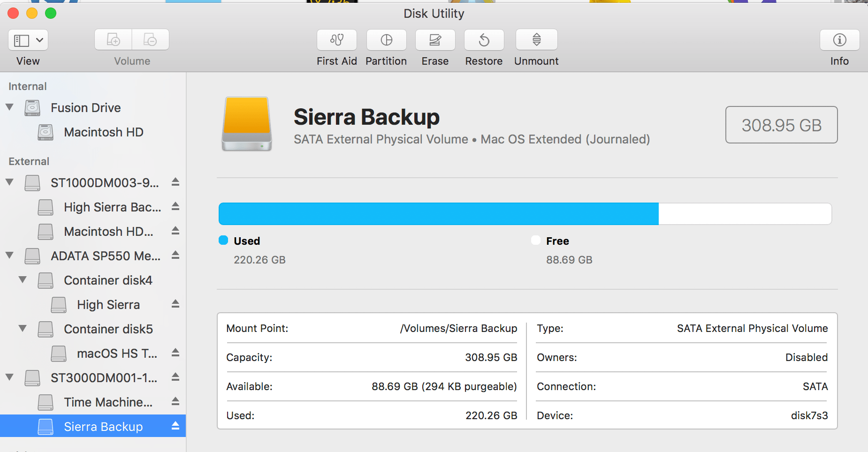868x452 pixels.
Task: Click the blue used-space usage bar
Action: (438, 214)
